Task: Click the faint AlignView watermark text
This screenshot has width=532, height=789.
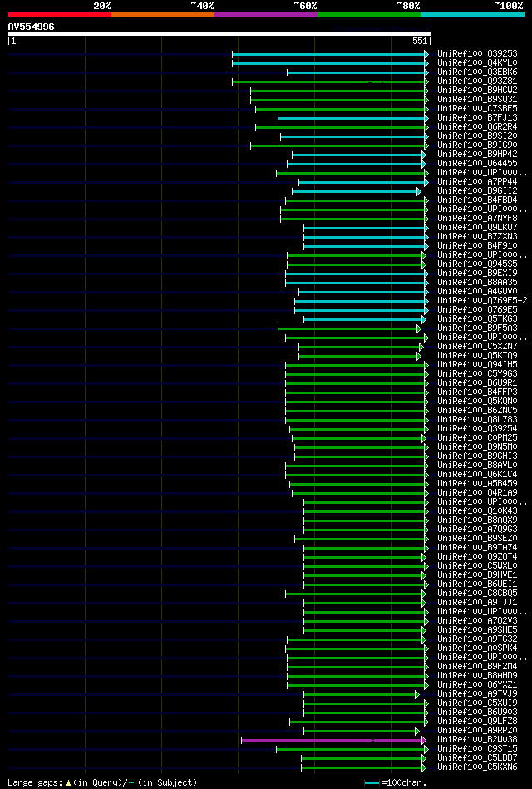Action: coord(381,29)
